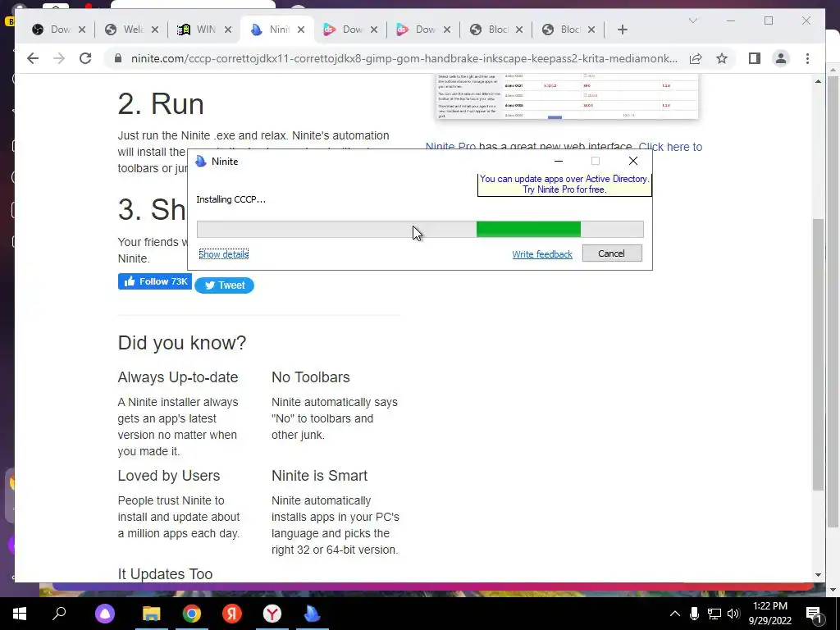
Task: Show hidden system tray icons
Action: click(x=675, y=614)
